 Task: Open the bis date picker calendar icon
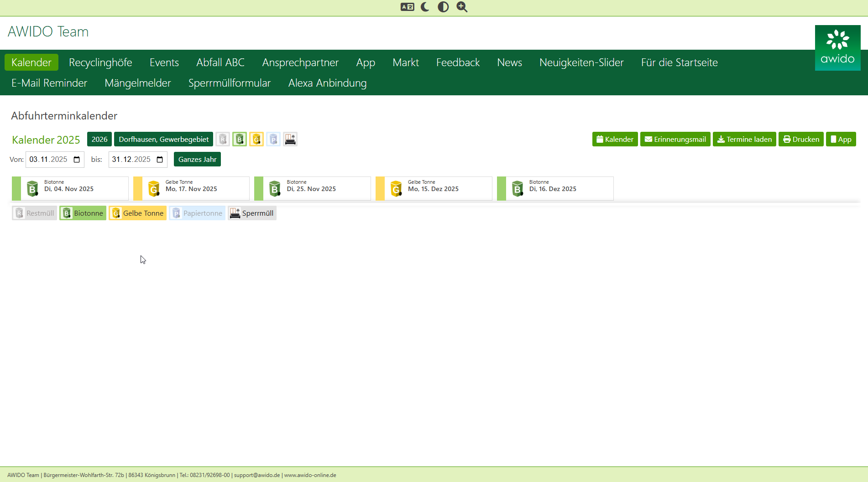pos(160,159)
